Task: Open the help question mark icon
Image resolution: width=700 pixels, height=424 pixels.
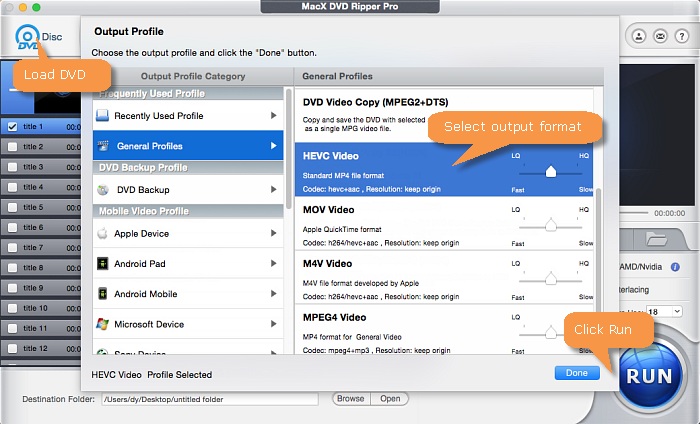Action: (682, 36)
